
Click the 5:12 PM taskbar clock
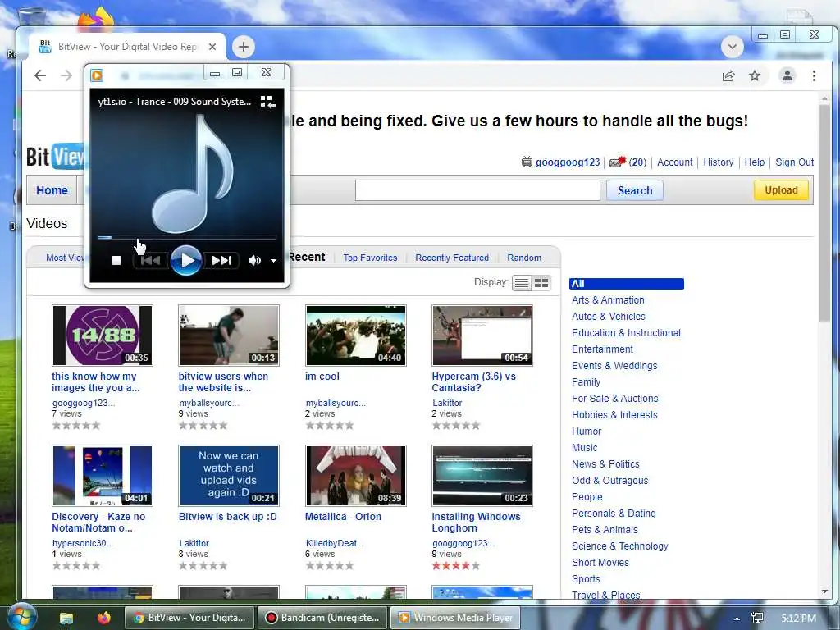pos(798,619)
